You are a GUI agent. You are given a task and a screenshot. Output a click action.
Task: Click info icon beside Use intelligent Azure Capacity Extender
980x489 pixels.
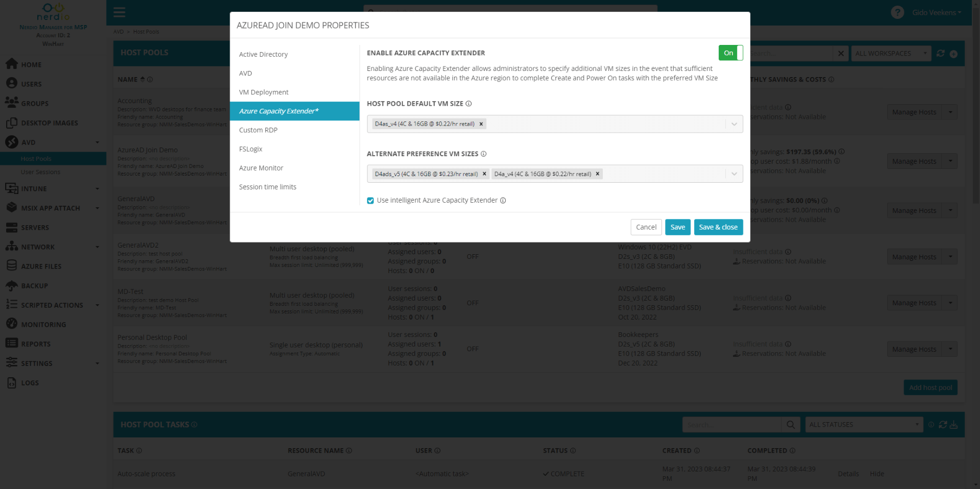(x=503, y=201)
